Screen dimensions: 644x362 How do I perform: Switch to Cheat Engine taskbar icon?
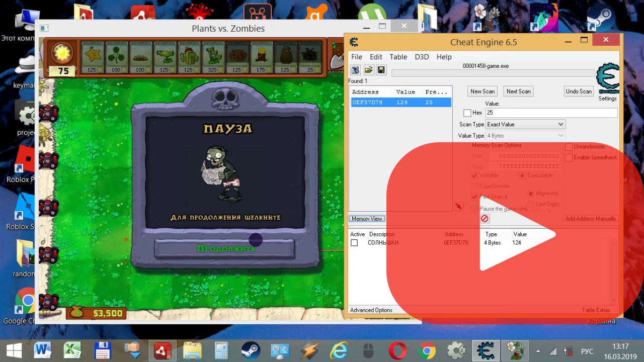click(486, 350)
